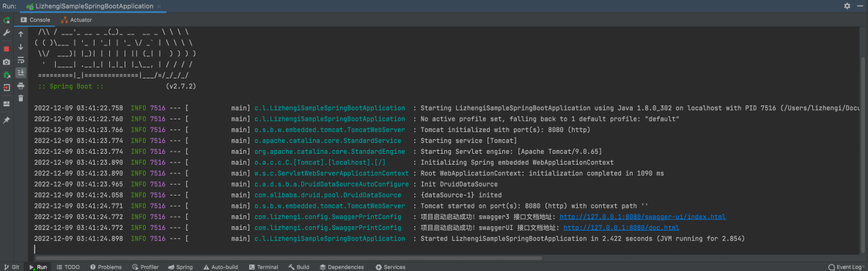The image size is (868, 271).
Task: Click the '{dataSource-1} inited' log message
Action: click(461, 196)
